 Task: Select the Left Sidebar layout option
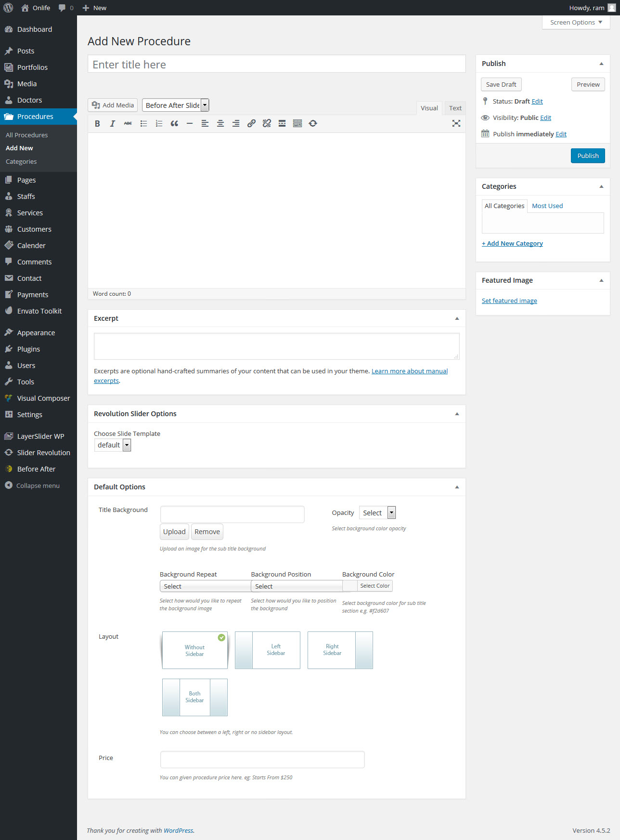coord(268,650)
